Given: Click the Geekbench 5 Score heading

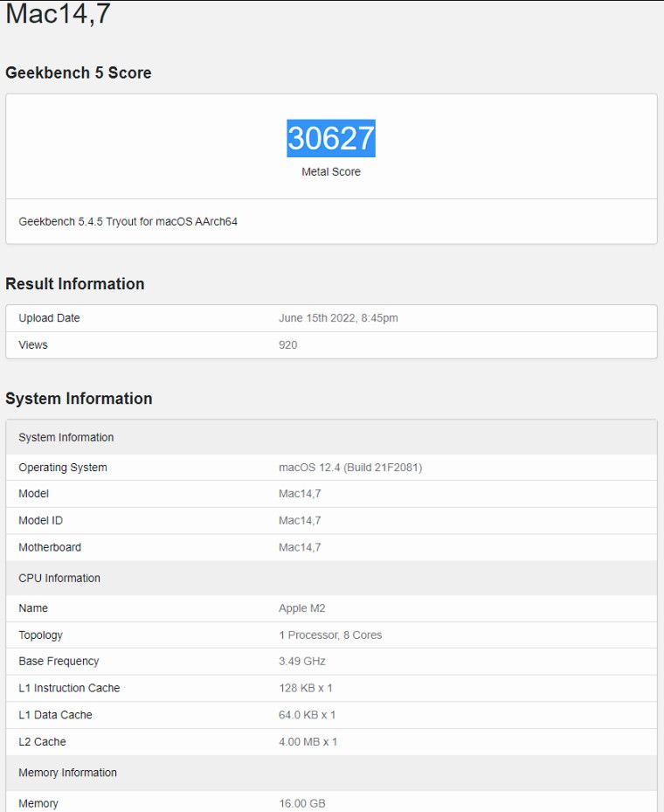Looking at the screenshot, I should 78,73.
